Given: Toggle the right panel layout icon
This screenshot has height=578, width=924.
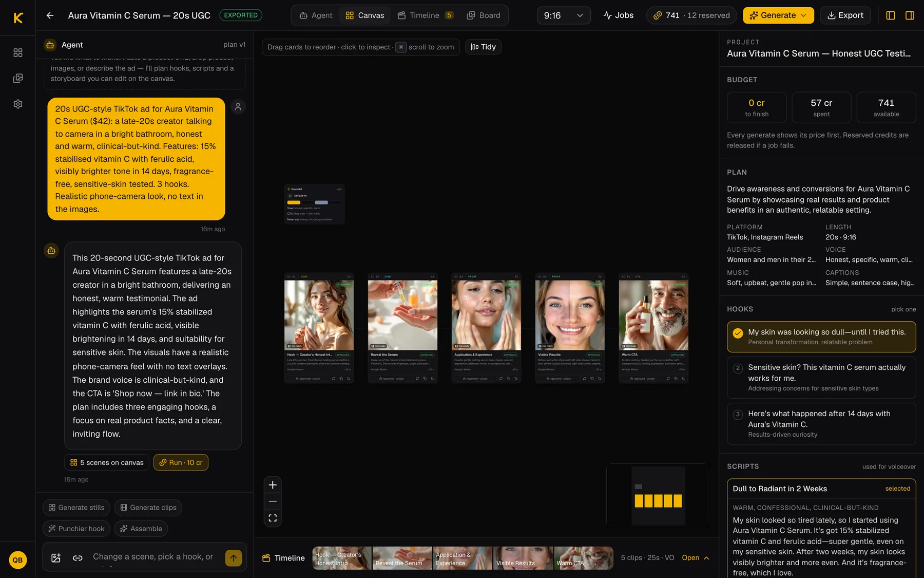Looking at the screenshot, I should click(x=910, y=15).
